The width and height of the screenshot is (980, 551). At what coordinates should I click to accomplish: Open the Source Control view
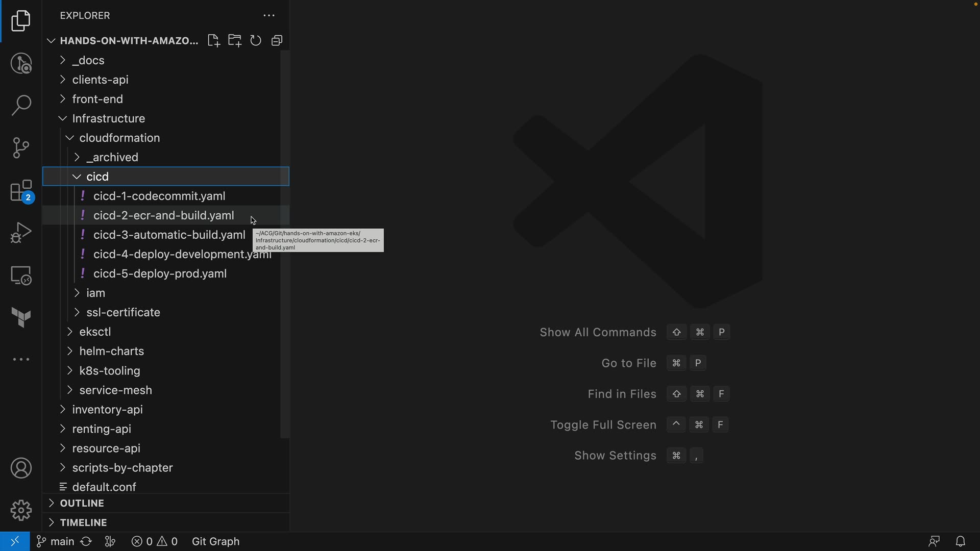(21, 148)
